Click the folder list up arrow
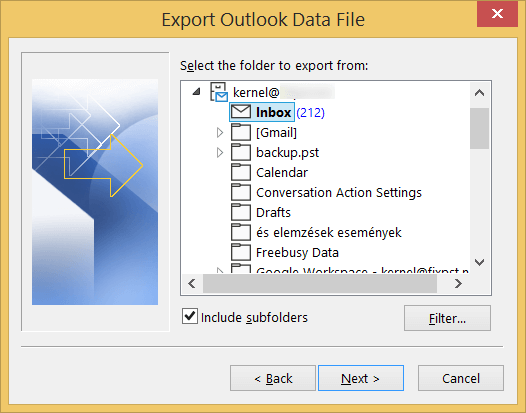This screenshot has width=526, height=413. pos(479,93)
